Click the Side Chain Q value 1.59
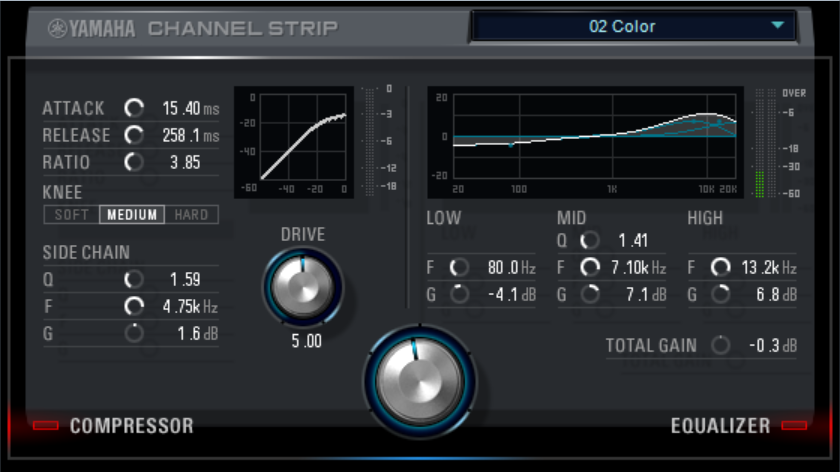Screen dimensions: 840x472 tap(185, 280)
